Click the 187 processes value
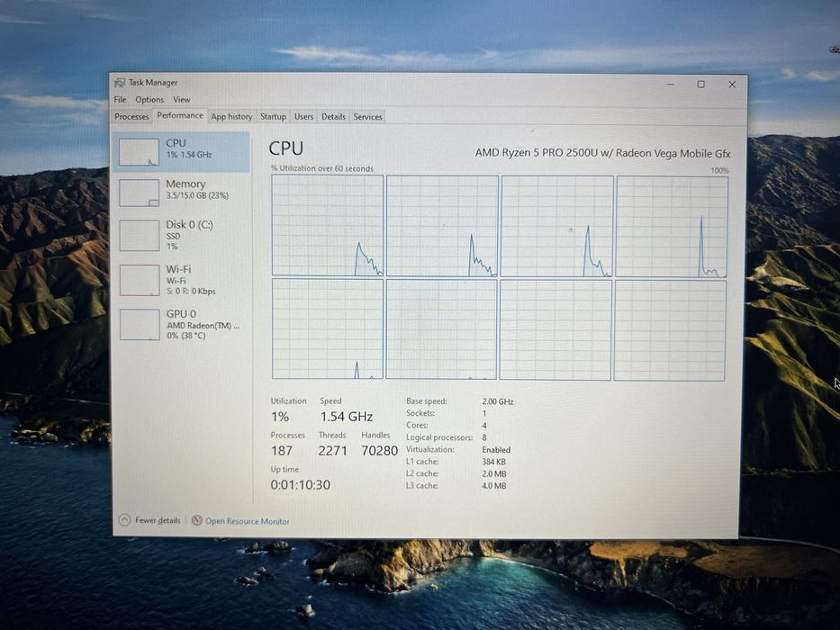The width and height of the screenshot is (840, 630). click(x=282, y=451)
